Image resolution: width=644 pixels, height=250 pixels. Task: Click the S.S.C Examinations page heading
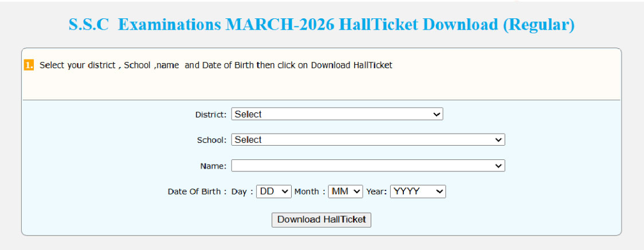[321, 25]
